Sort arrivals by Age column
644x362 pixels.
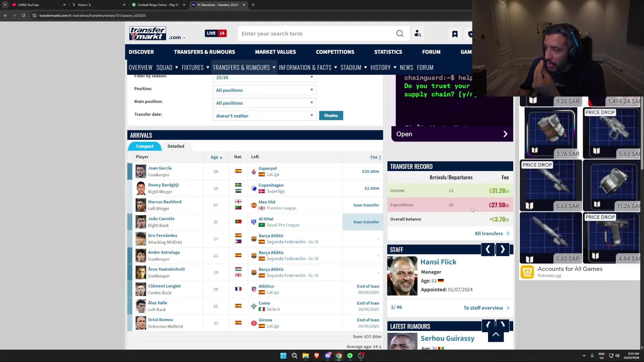pyautogui.click(x=216, y=157)
